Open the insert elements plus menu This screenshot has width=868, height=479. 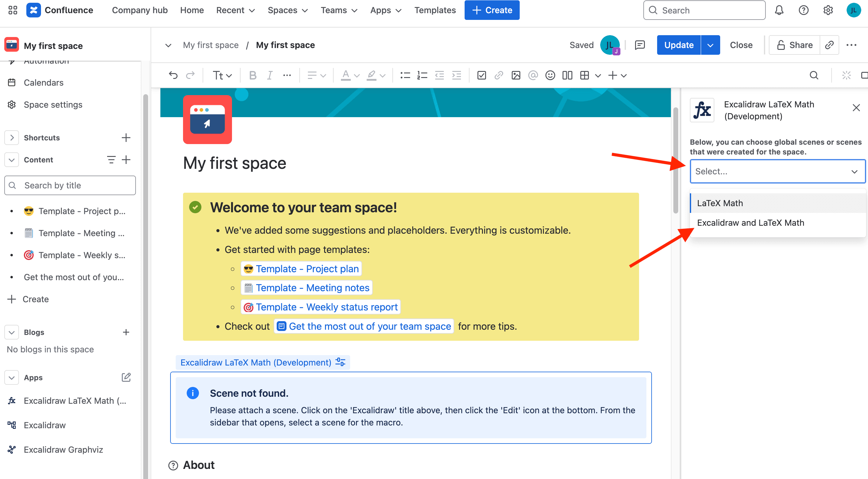(617, 75)
